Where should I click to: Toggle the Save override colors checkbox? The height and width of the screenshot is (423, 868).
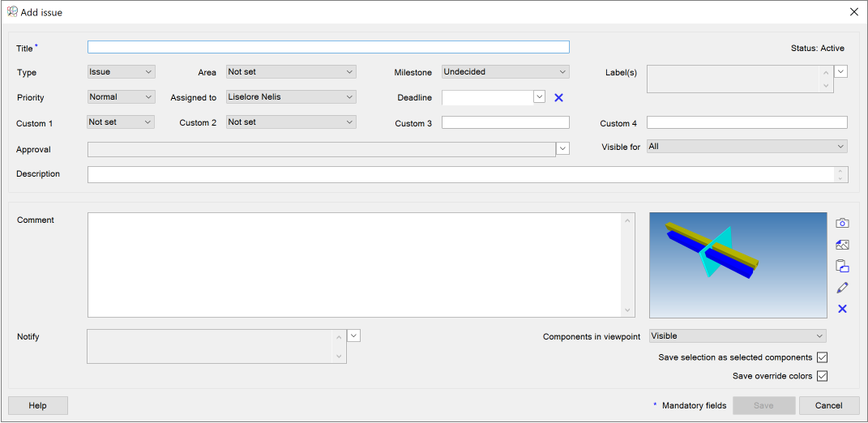point(822,376)
